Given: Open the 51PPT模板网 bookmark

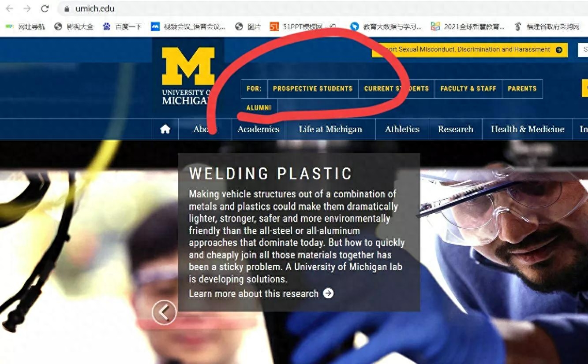Looking at the screenshot, I should [x=303, y=26].
